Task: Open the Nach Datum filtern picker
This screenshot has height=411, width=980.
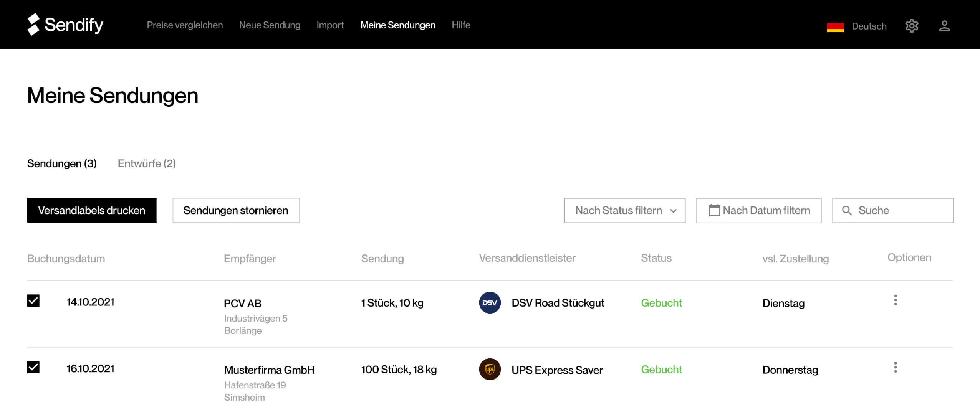Action: tap(759, 210)
